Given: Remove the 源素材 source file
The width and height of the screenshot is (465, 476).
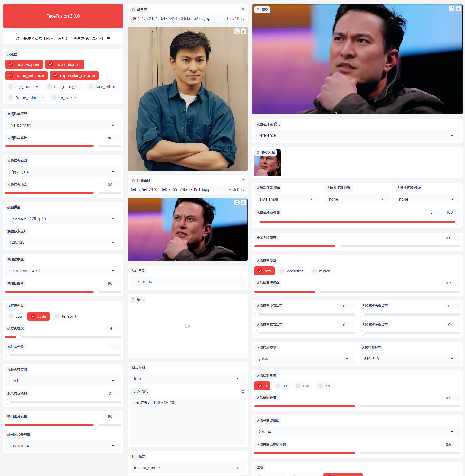Looking at the screenshot, I should 243,9.
